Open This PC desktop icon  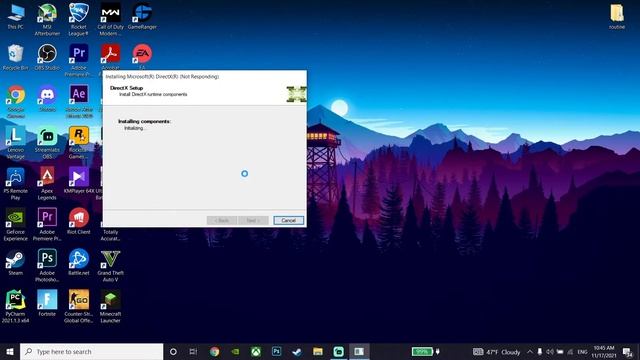pyautogui.click(x=16, y=17)
